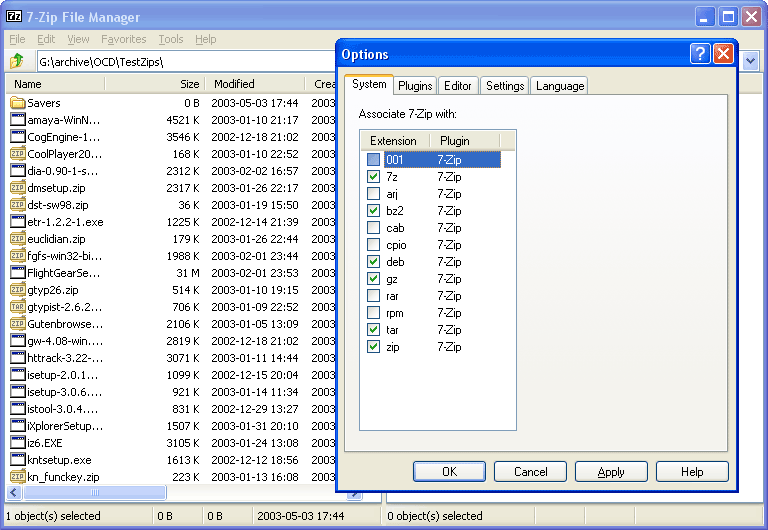Click the CoolPlayer20 zip icon
This screenshot has width=768, height=530.
[x=18, y=154]
